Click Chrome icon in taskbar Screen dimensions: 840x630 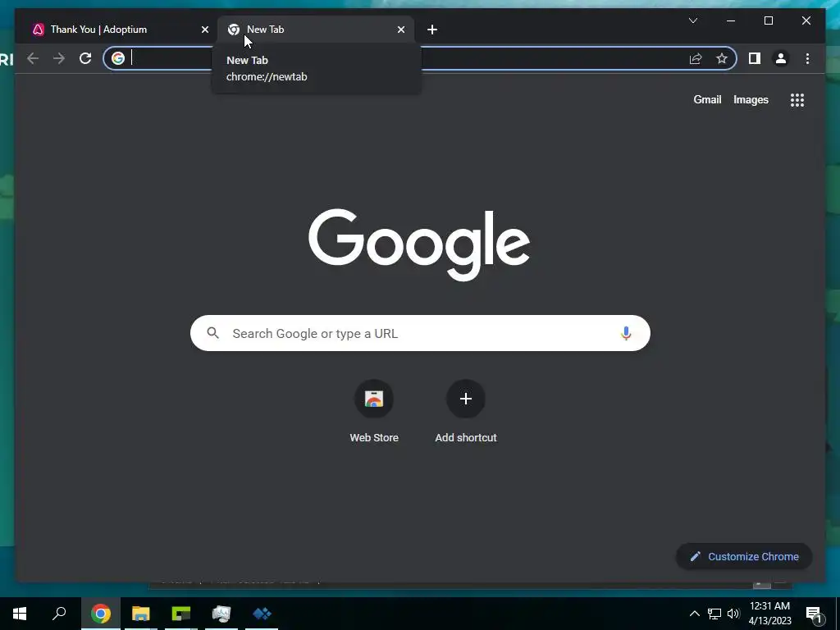[101, 614]
